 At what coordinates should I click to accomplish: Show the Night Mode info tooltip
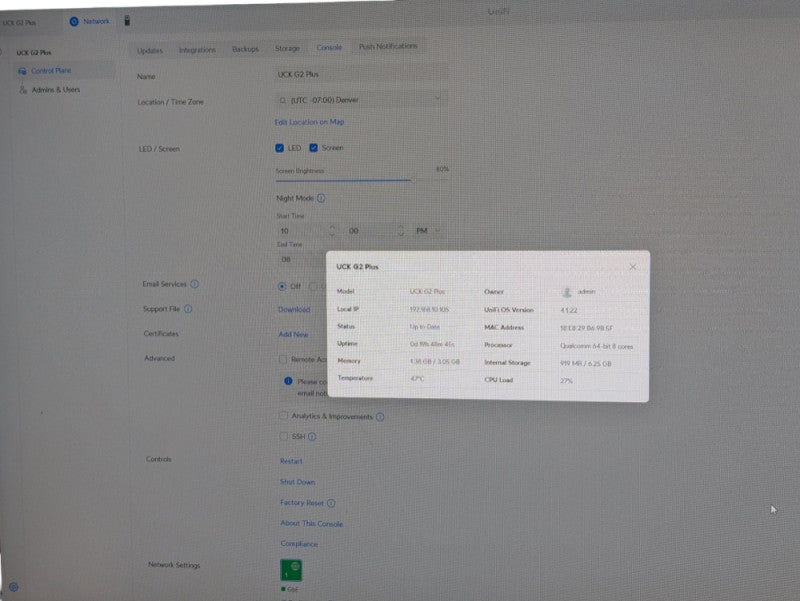click(x=321, y=198)
